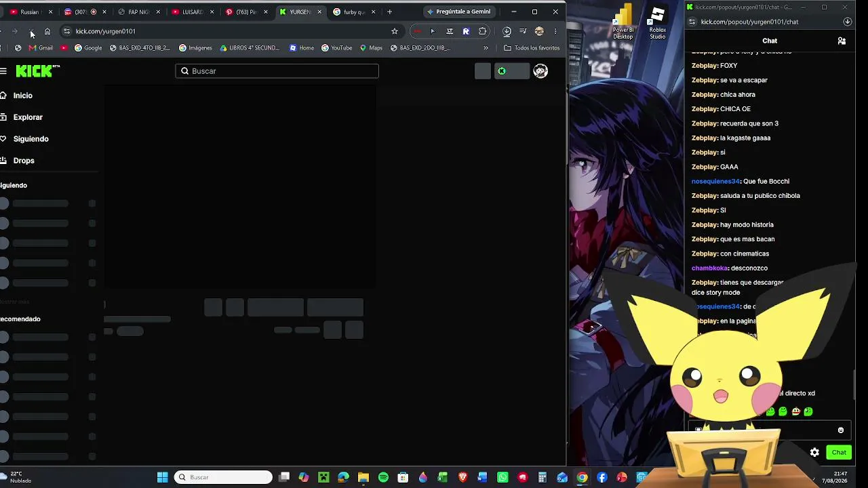Click the Kick user profile avatar
Screen dimensions: 868x488
540,71
